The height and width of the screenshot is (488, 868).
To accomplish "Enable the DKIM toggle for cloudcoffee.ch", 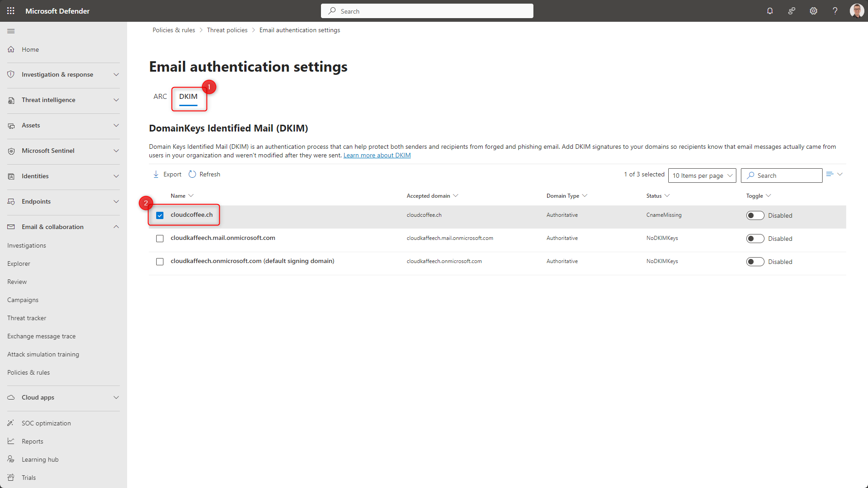I will pos(755,215).
